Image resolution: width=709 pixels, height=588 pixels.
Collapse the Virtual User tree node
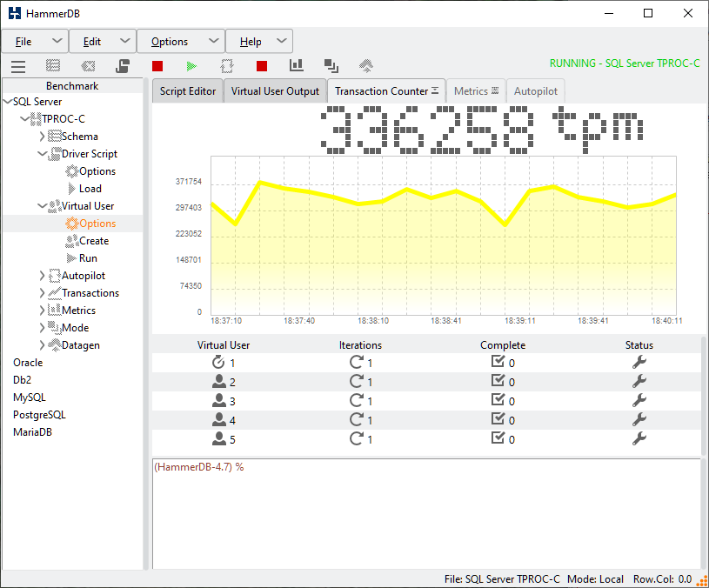click(42, 206)
